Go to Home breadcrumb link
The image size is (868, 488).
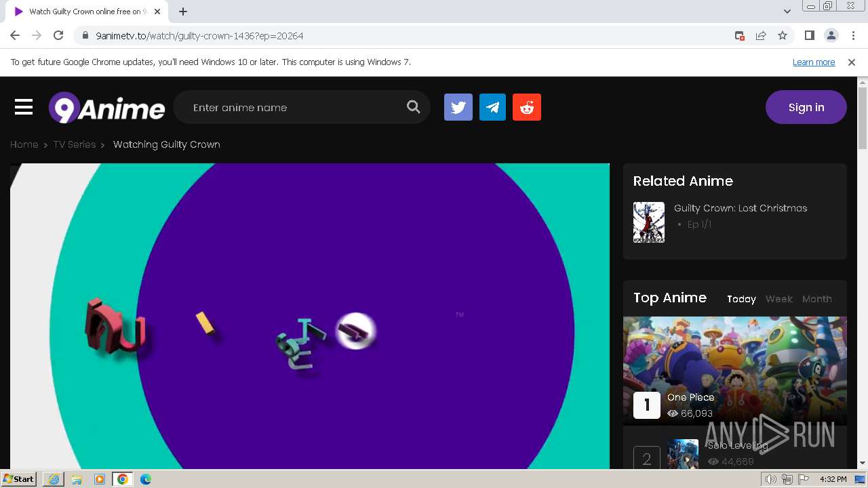pos(24,144)
